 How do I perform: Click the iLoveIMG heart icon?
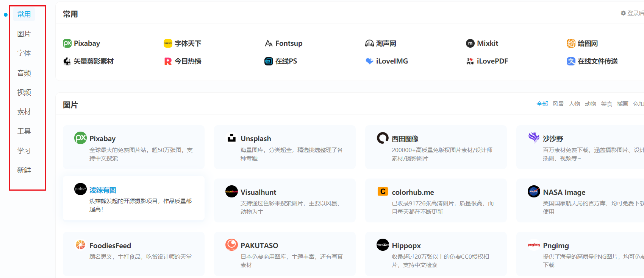pyautogui.click(x=369, y=61)
